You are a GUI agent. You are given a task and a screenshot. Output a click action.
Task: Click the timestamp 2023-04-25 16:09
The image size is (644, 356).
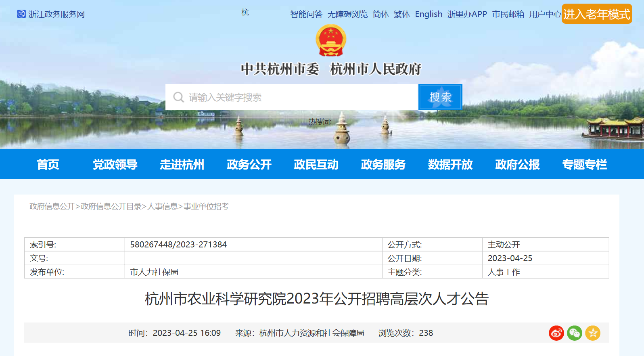click(x=187, y=333)
